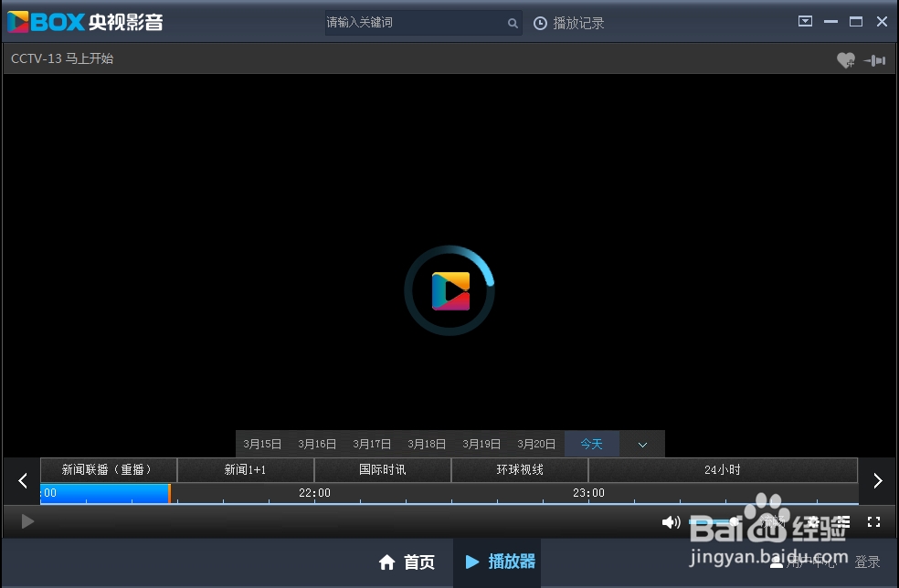Select program 国际时讯

tap(383, 470)
